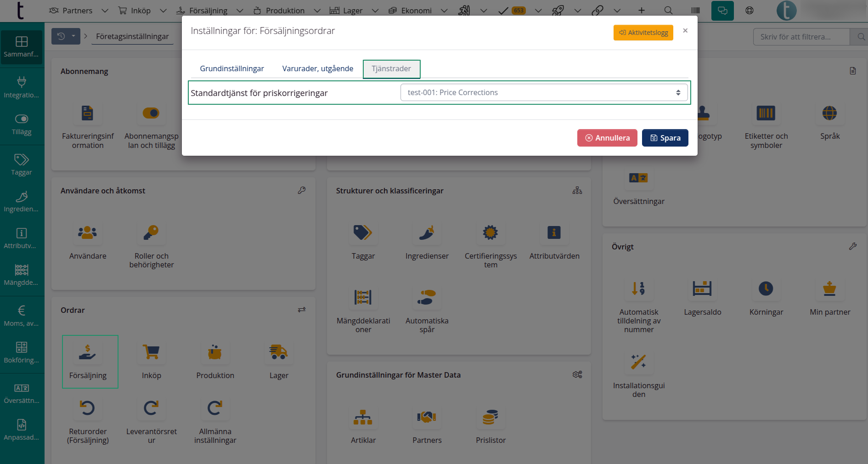
Task: Open Etiketter och symboler barcode icon
Action: point(766,113)
